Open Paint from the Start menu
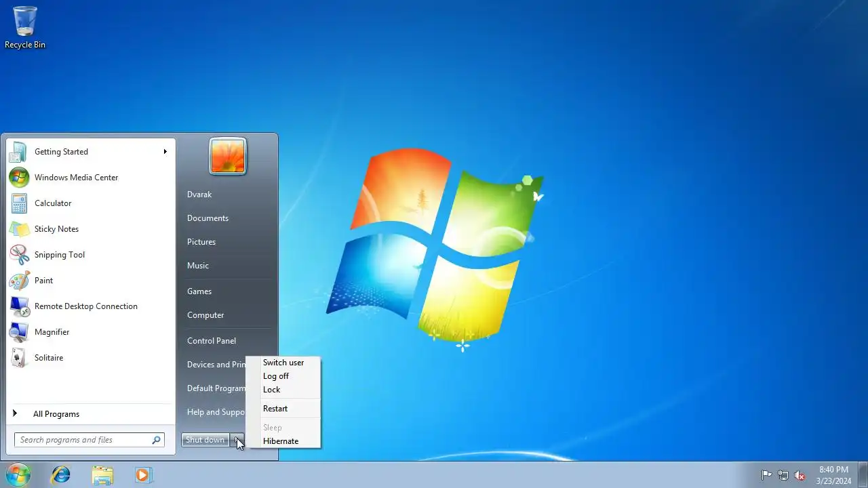The height and width of the screenshot is (488, 868). coord(91,281)
